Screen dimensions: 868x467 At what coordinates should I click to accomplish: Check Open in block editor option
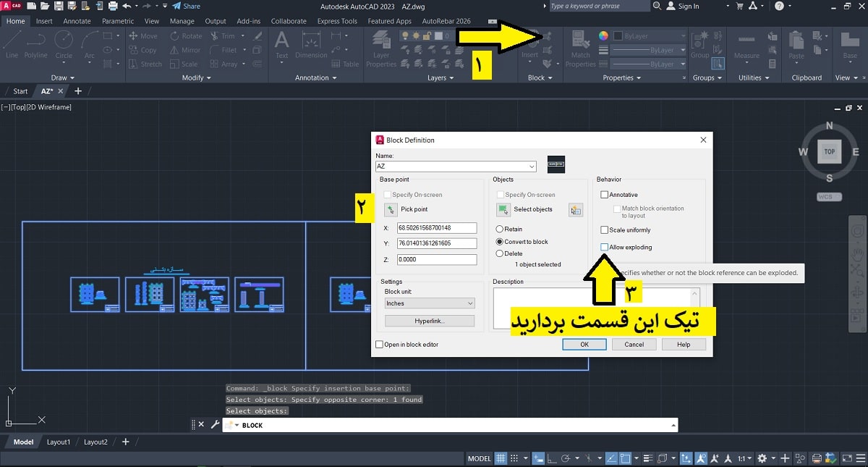point(380,345)
